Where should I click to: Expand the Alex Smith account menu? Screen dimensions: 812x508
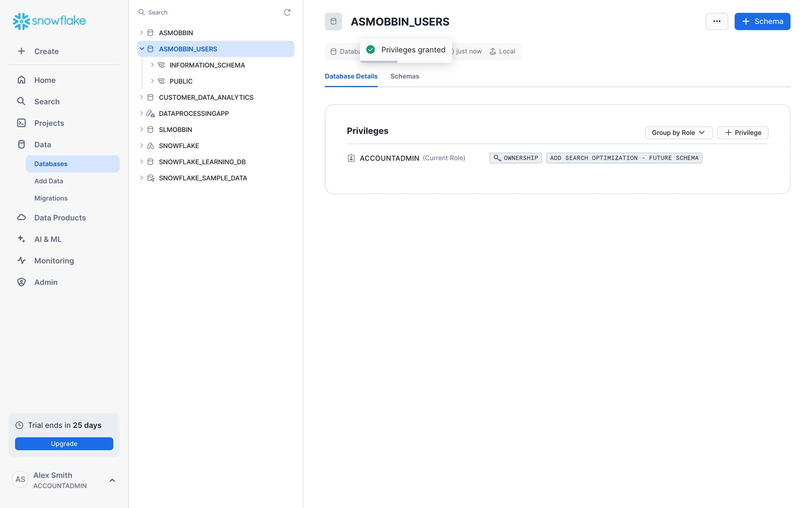coord(112,480)
